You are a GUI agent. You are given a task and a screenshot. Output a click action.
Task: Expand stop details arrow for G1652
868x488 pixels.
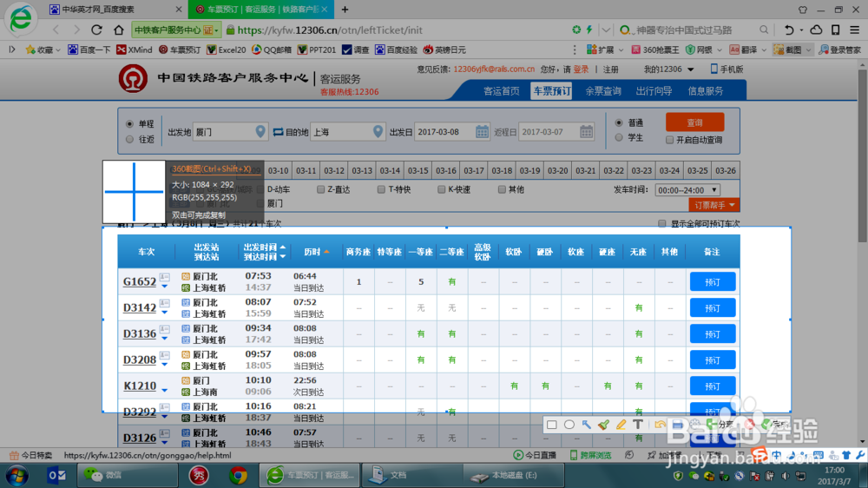164,287
